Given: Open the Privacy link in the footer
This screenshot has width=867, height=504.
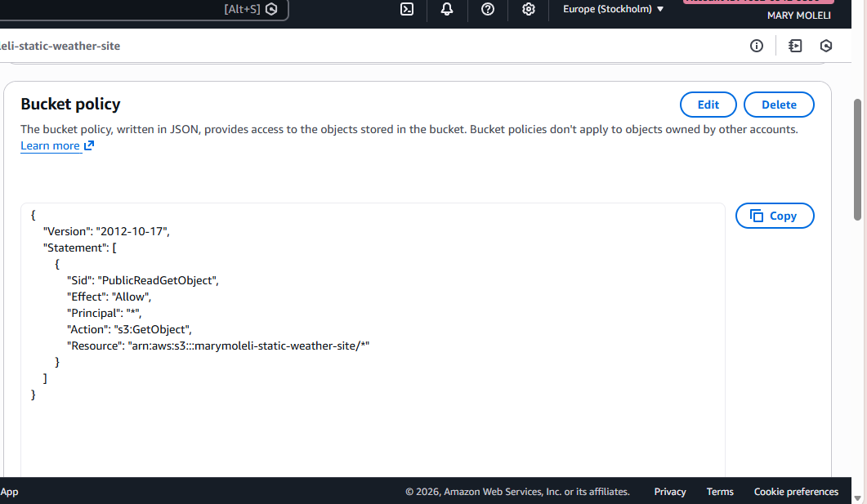Looking at the screenshot, I should (x=670, y=492).
